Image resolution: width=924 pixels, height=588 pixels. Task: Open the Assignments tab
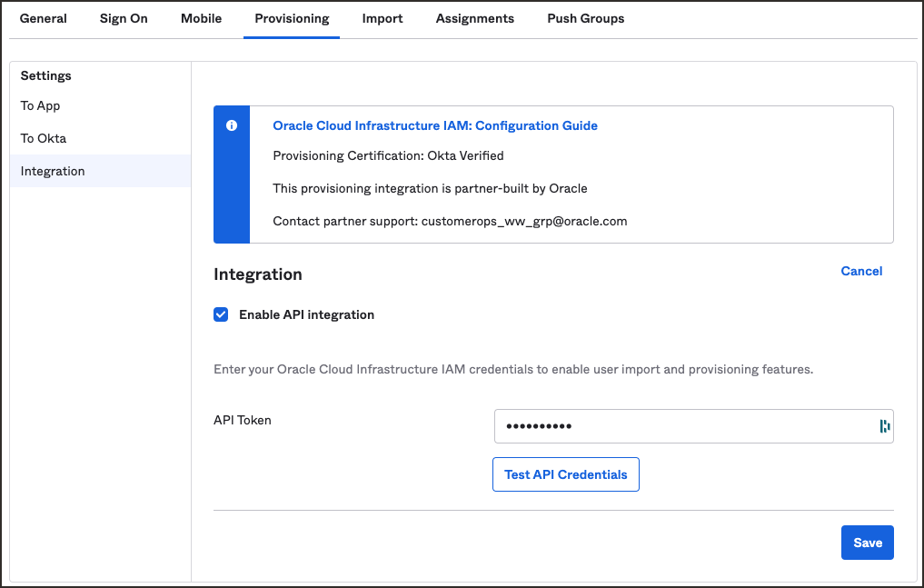click(x=474, y=18)
